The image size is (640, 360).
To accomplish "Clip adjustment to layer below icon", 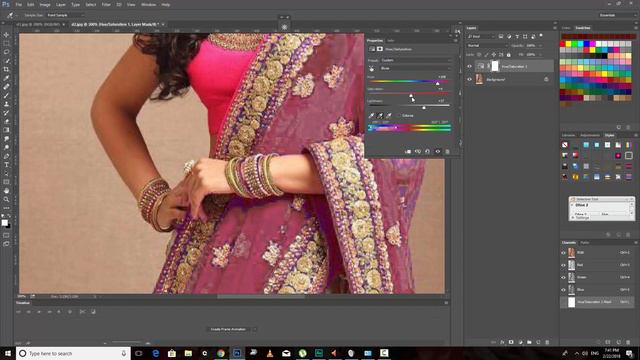I will tap(408, 151).
